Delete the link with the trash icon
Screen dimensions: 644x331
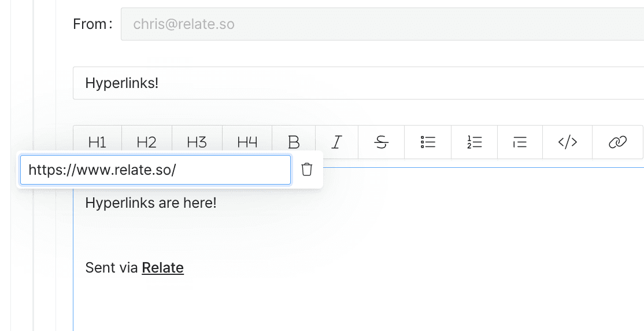(307, 170)
